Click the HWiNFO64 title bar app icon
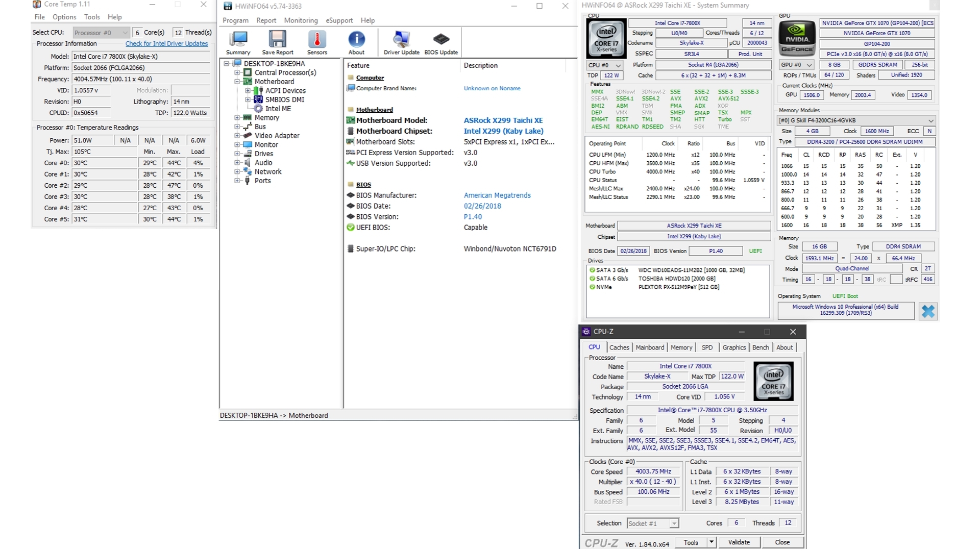This screenshot has width=980, height=551. click(228, 6)
